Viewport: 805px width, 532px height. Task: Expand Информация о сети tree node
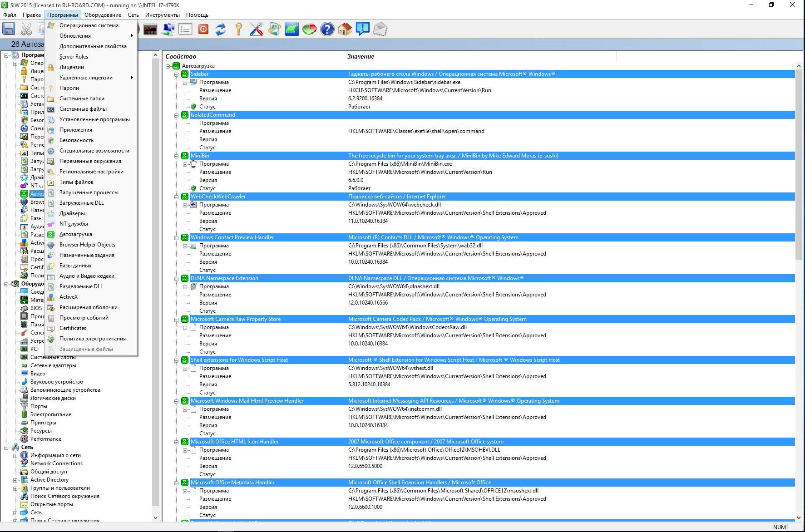point(15,456)
